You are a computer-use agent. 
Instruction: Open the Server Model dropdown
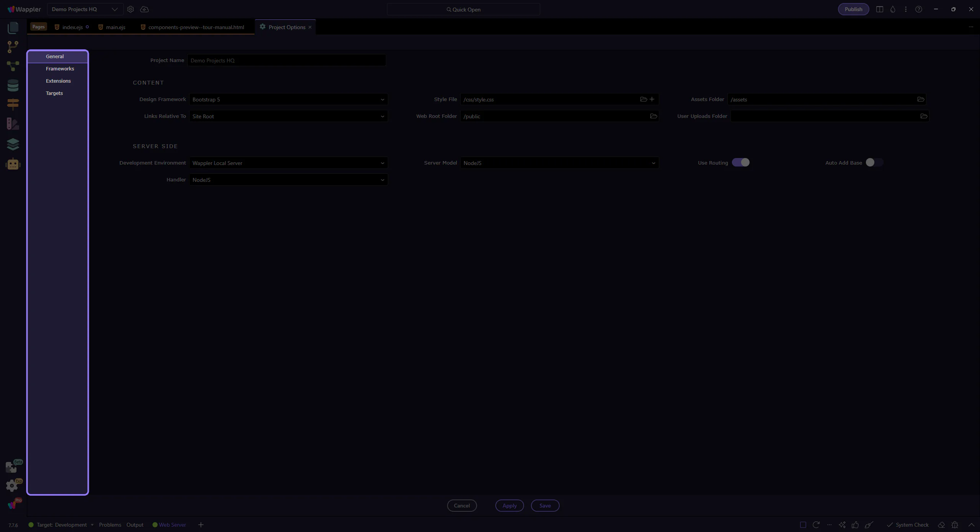click(x=559, y=163)
